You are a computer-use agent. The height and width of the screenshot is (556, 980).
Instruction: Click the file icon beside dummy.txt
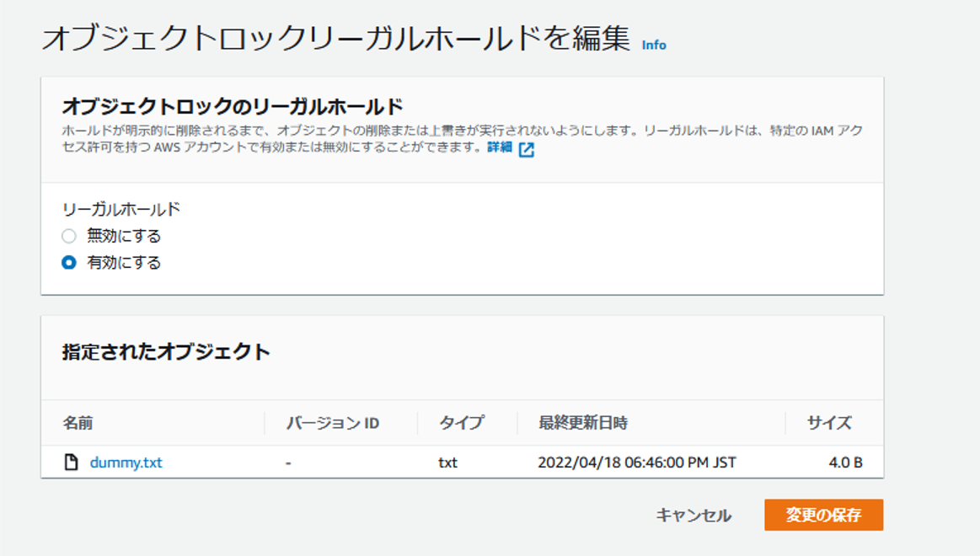pos(72,462)
